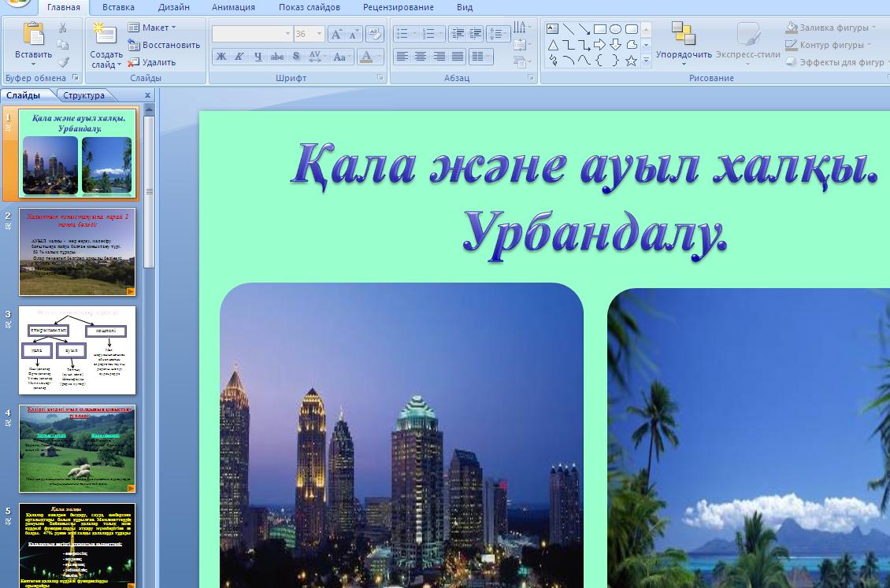Viewport: 890px width, 588px height.
Task: Open the Вставить paste options arrow
Action: [x=33, y=64]
